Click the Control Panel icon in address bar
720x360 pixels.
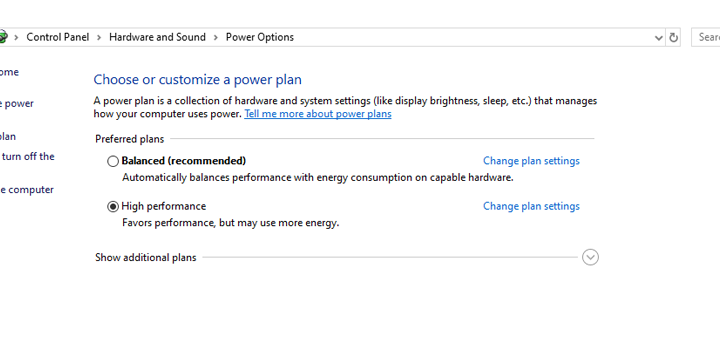3,37
